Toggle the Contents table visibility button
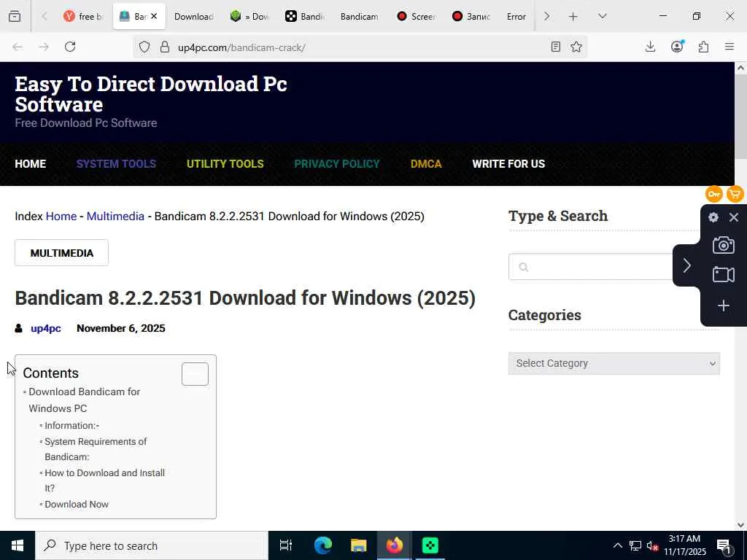 coord(195,374)
